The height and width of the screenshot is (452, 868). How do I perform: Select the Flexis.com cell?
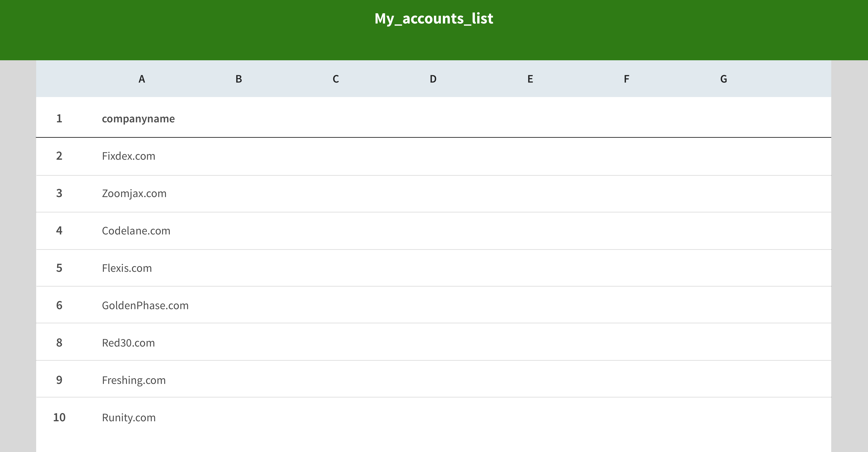[x=127, y=268]
